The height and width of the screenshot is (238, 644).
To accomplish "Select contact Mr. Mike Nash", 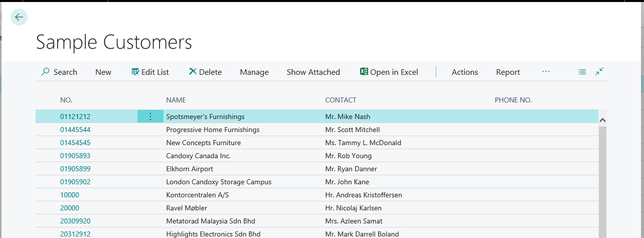I will pos(348,116).
